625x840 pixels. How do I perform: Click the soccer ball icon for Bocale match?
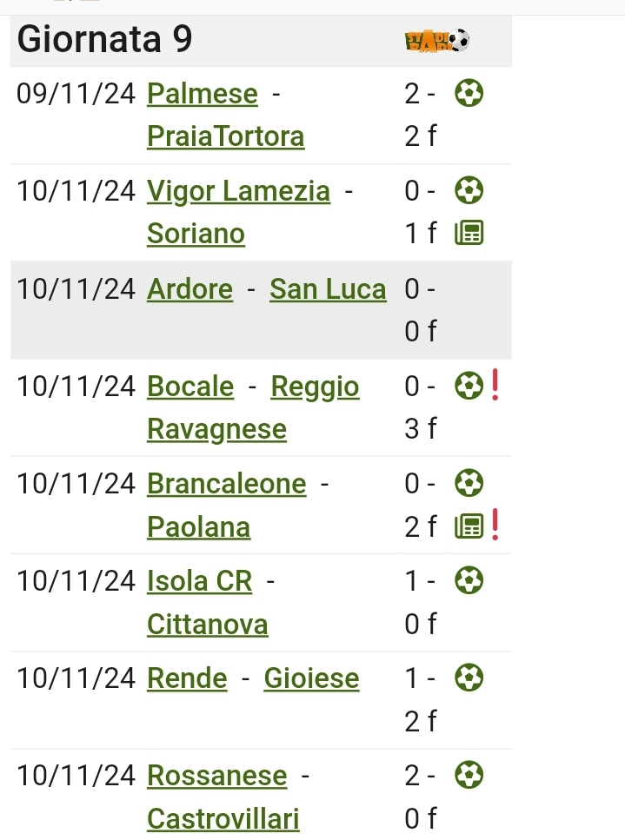coord(469,386)
